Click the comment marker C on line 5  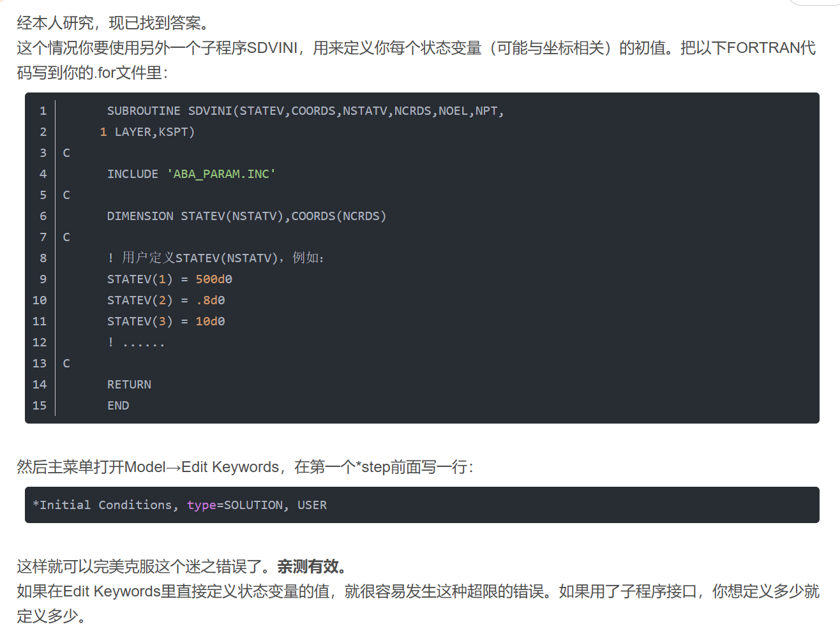66,195
